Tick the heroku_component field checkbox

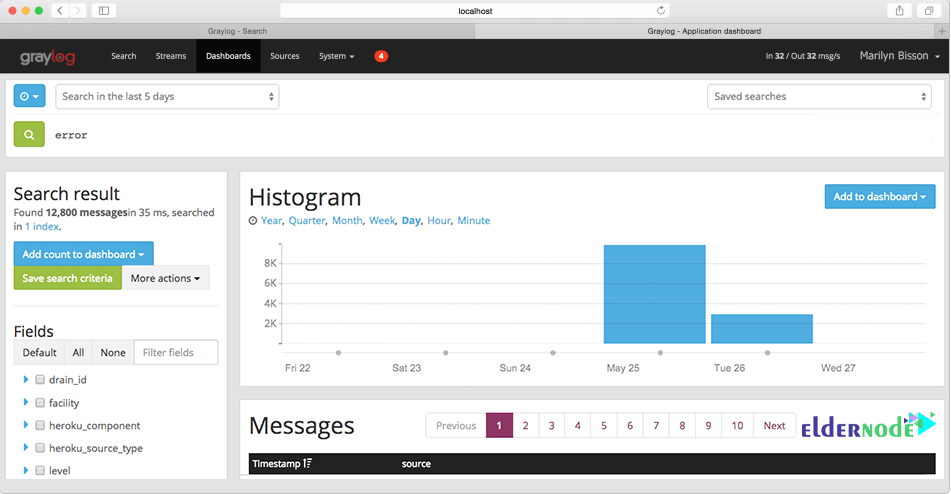[x=40, y=426]
